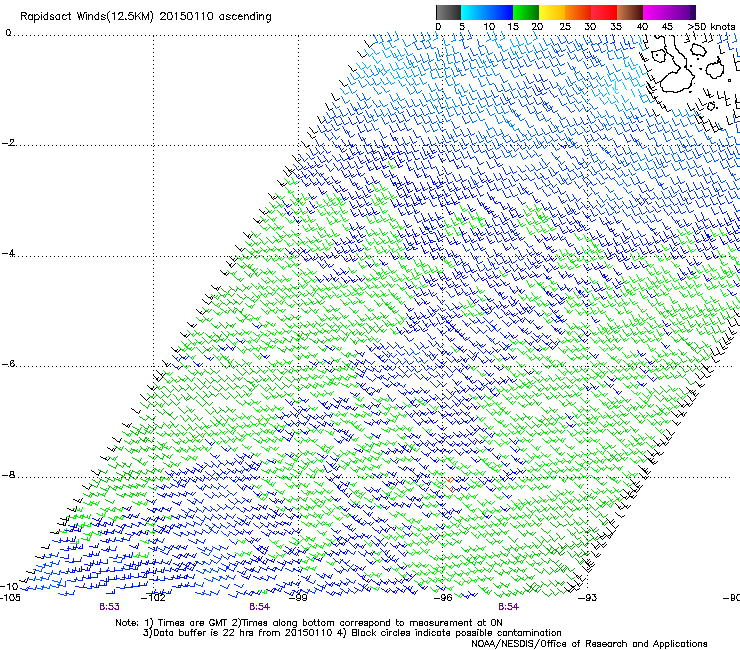Click the 'Times are GMT' note line
The image size is (740, 650).
(x=309, y=623)
